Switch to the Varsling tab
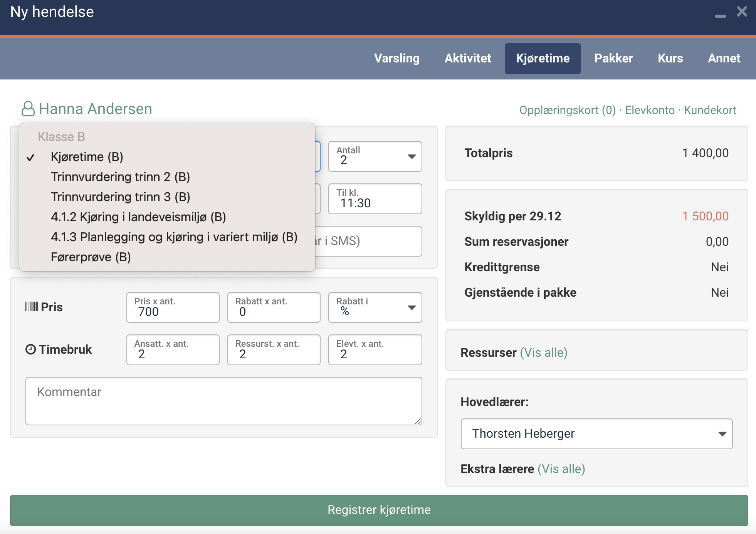 397,58
